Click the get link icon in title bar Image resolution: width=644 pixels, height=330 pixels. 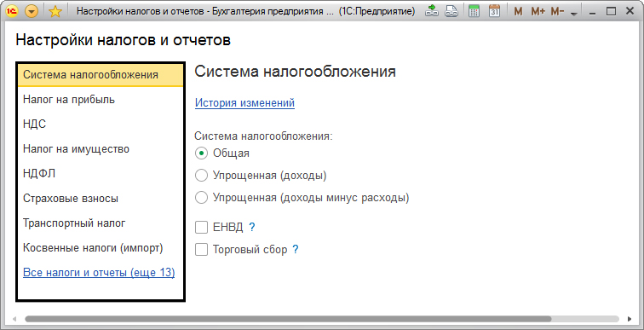pos(432,11)
